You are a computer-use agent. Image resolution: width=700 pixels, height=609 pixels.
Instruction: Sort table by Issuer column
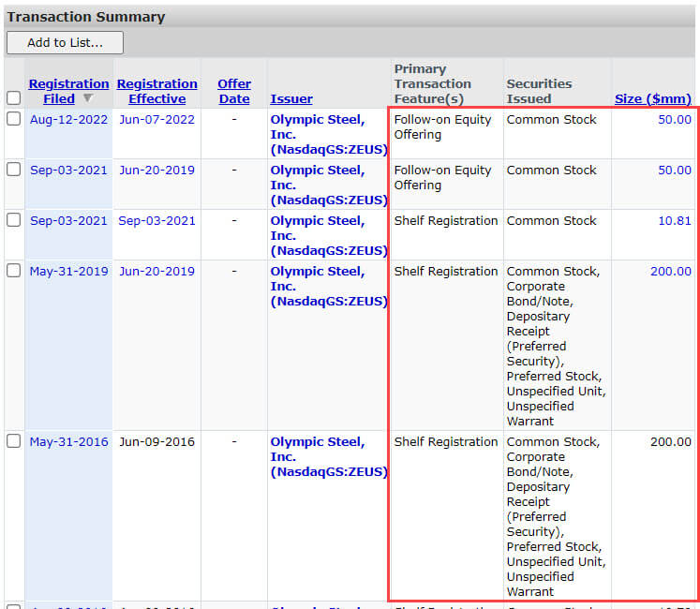291,98
